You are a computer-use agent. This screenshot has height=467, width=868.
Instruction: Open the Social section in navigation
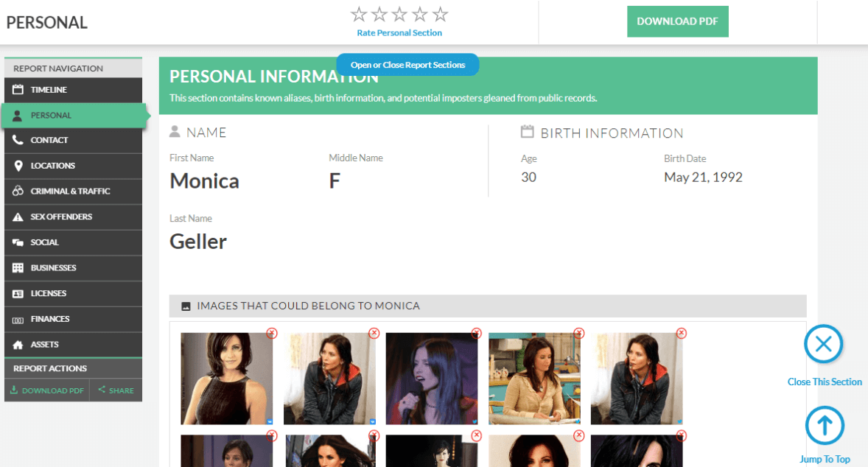(x=44, y=242)
